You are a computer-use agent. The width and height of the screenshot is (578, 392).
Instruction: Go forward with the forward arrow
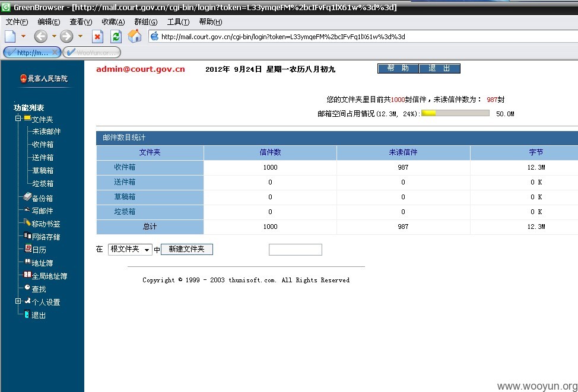coord(66,36)
